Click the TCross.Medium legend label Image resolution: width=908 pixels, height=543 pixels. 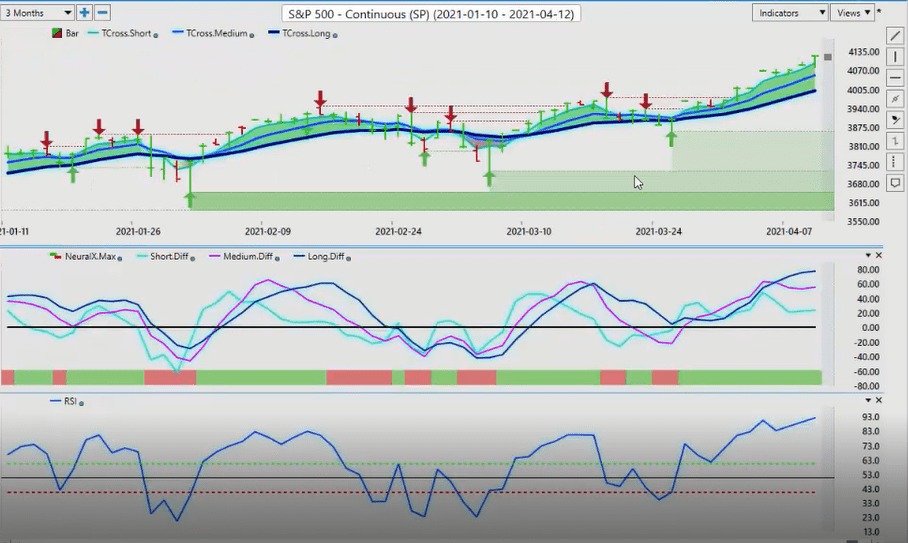[217, 34]
